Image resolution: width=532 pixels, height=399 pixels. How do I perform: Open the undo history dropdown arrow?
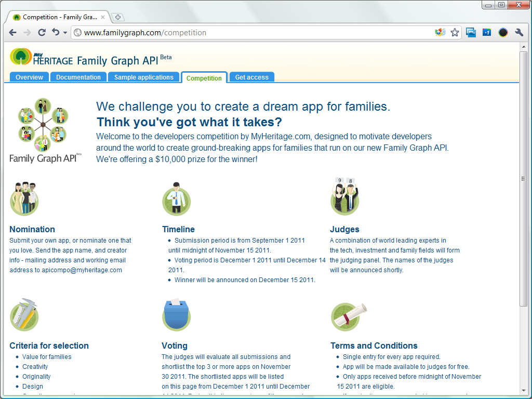pyautogui.click(x=65, y=33)
